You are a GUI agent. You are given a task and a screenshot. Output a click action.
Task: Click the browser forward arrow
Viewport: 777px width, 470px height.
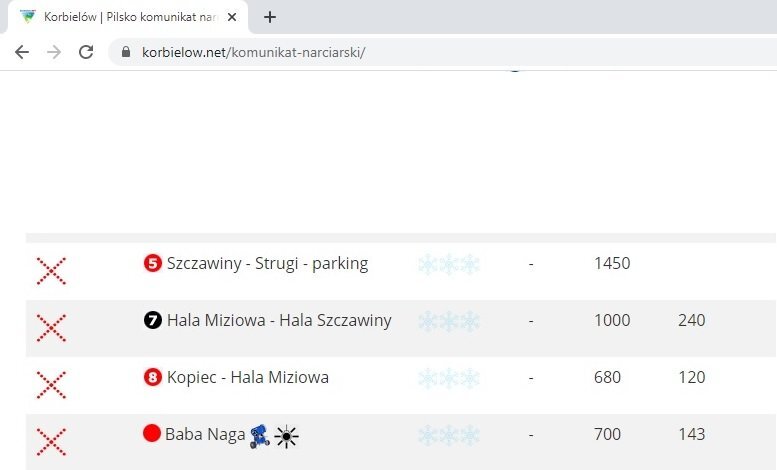54,52
